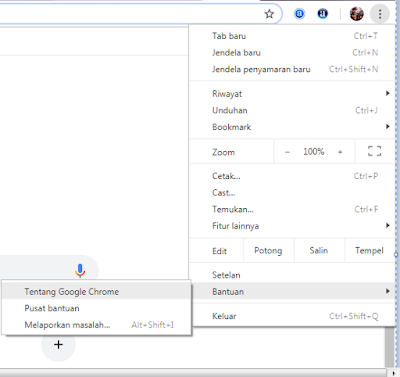Choose Melaporkan masalah... item

pos(97,325)
